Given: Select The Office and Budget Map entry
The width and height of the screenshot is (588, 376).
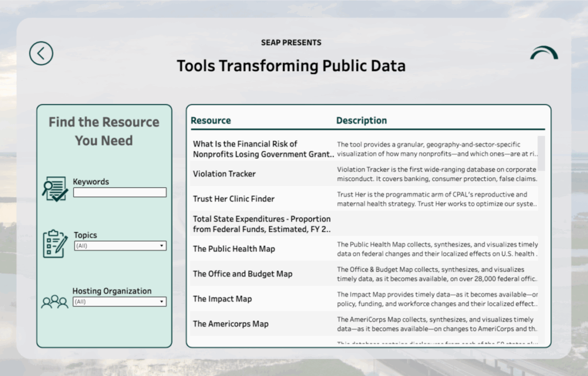Looking at the screenshot, I should point(242,274).
